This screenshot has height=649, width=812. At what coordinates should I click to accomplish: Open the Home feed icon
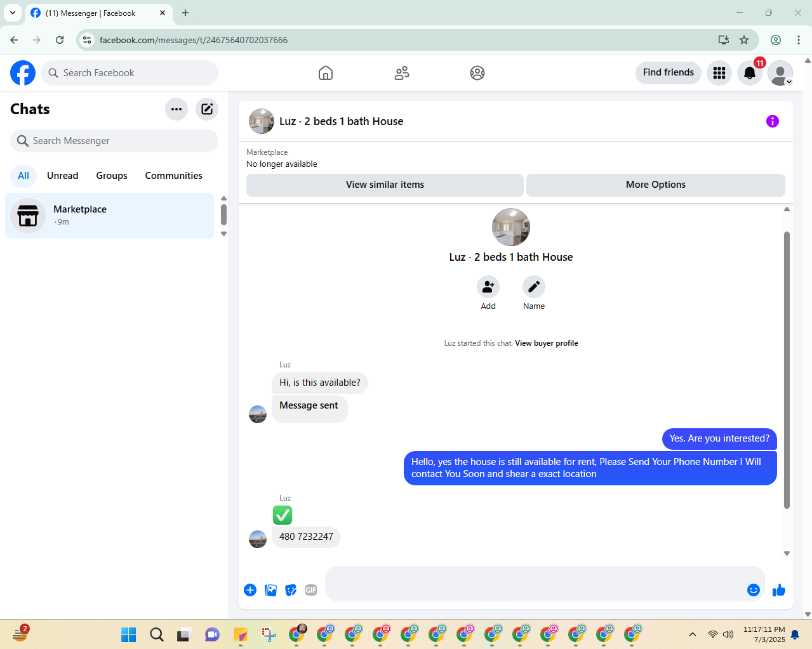[326, 73]
